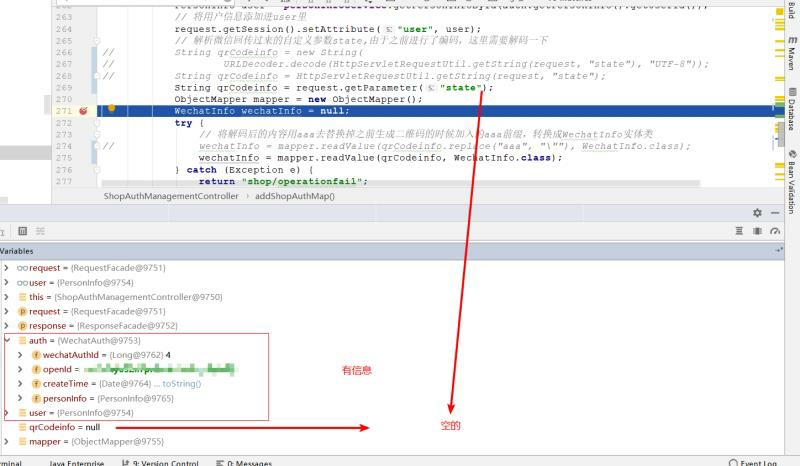Click the restore layout columns icon
Screen dimensions: 800x466
757,231
